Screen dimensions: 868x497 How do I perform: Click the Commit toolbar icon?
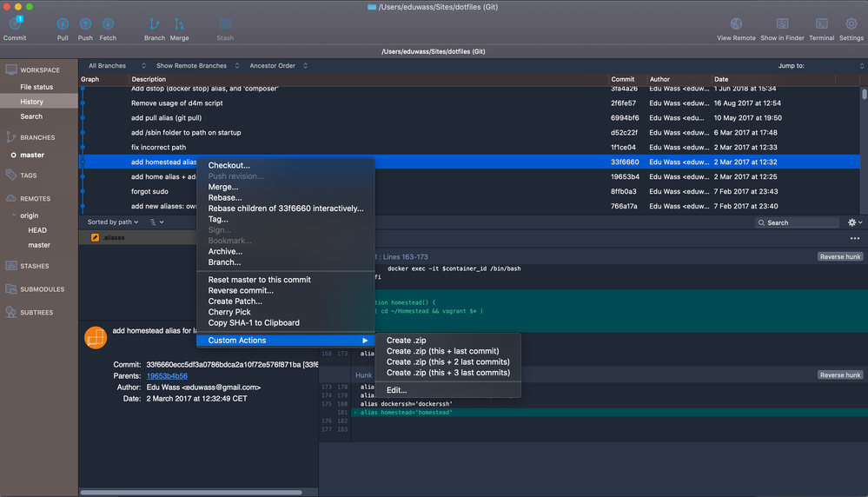[x=15, y=24]
